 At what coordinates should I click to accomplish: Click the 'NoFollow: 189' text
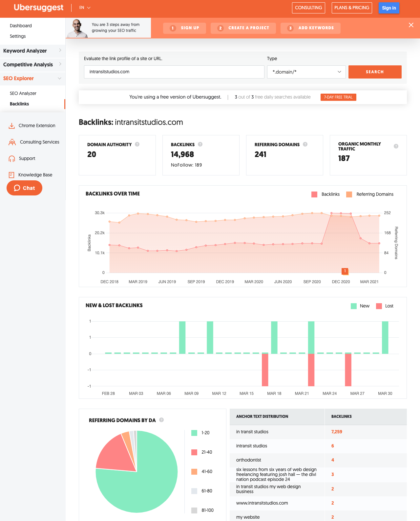pyautogui.click(x=186, y=165)
